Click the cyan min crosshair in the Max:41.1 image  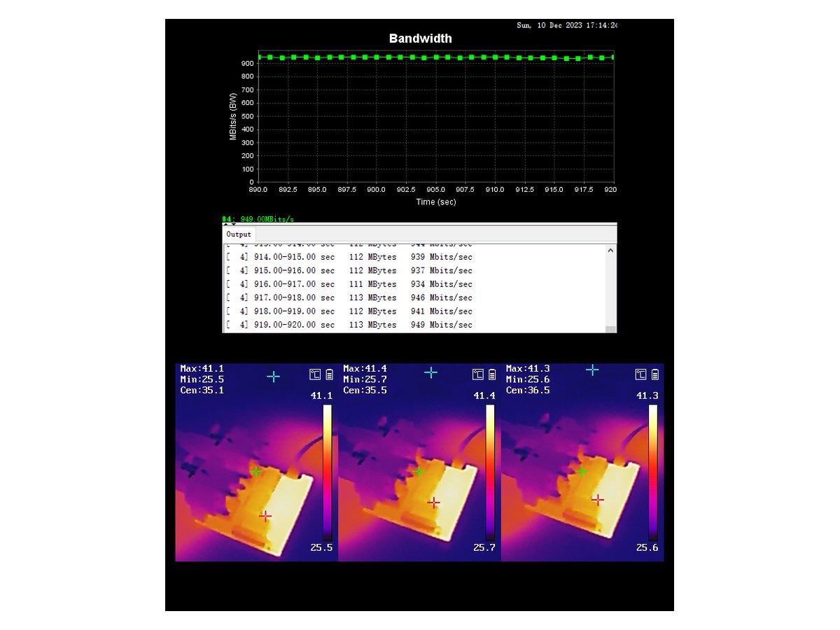pyautogui.click(x=273, y=377)
